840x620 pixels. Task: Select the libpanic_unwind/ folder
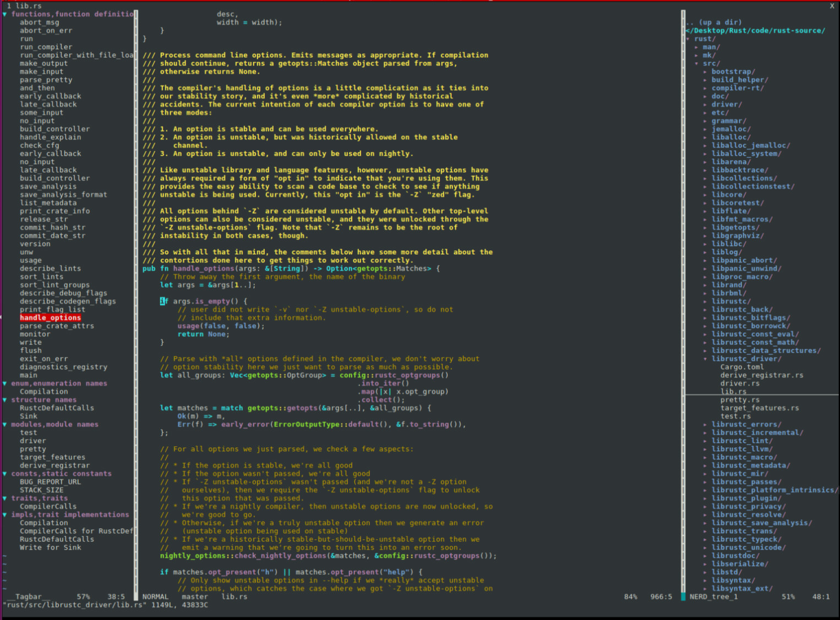coord(746,268)
